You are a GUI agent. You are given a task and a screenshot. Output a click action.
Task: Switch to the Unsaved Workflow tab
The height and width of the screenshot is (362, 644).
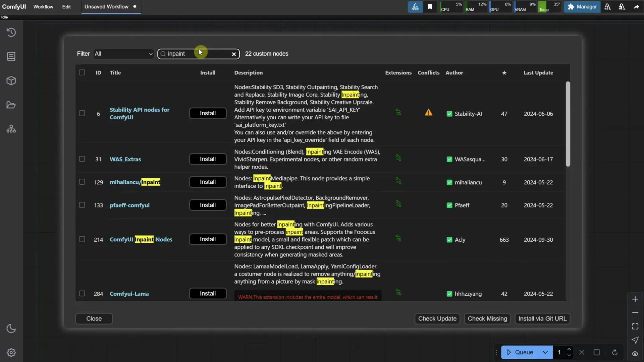(x=106, y=6)
